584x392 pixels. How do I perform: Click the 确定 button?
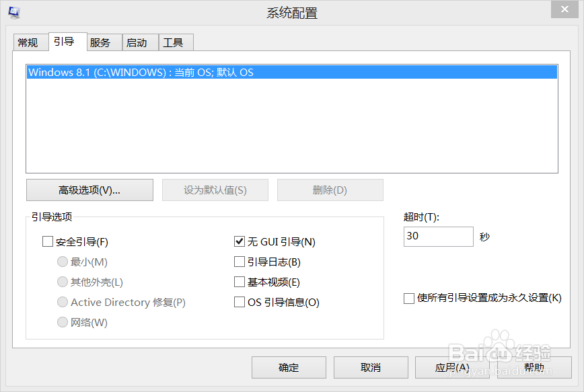tap(288, 367)
